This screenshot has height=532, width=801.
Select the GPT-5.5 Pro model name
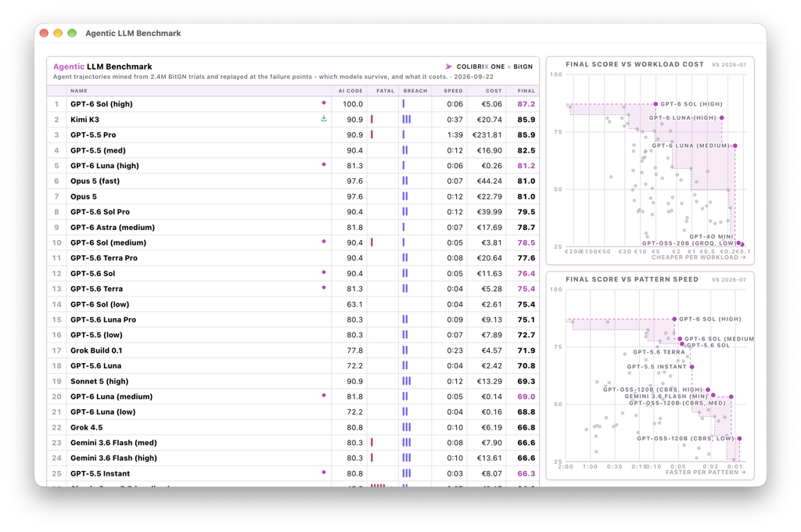(93, 135)
